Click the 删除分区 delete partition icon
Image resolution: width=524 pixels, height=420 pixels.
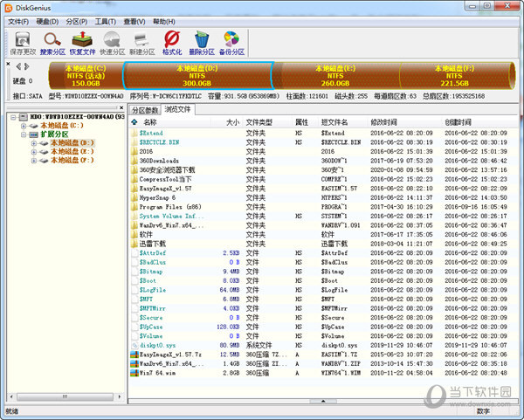click(202, 44)
